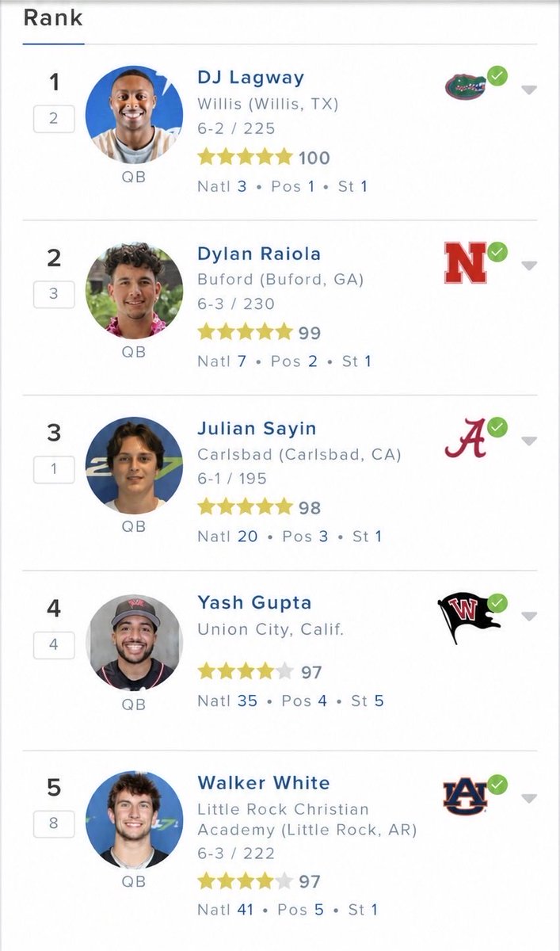Image resolution: width=560 pixels, height=951 pixels.
Task: Click the five-star rating for DJ Lagway
Action: tap(245, 157)
